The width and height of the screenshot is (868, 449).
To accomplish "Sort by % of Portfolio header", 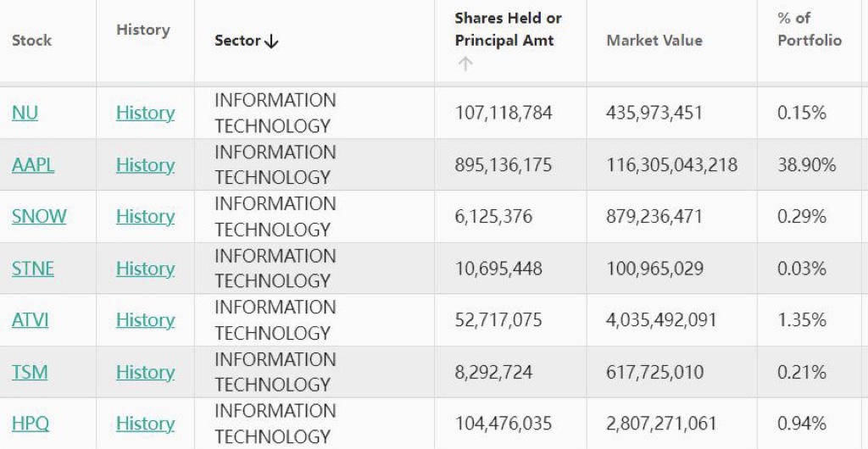I will tap(809, 29).
